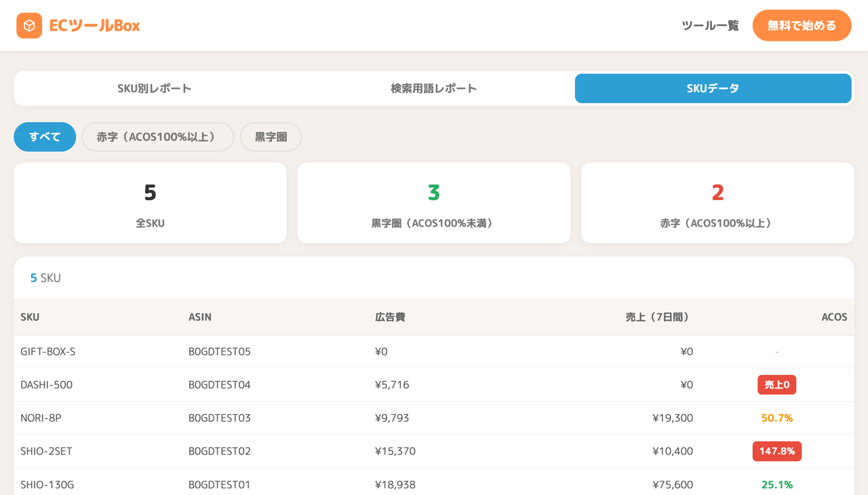Click the 50.7% ACOS value
The height and width of the screenshot is (495, 868).
pos(777,418)
